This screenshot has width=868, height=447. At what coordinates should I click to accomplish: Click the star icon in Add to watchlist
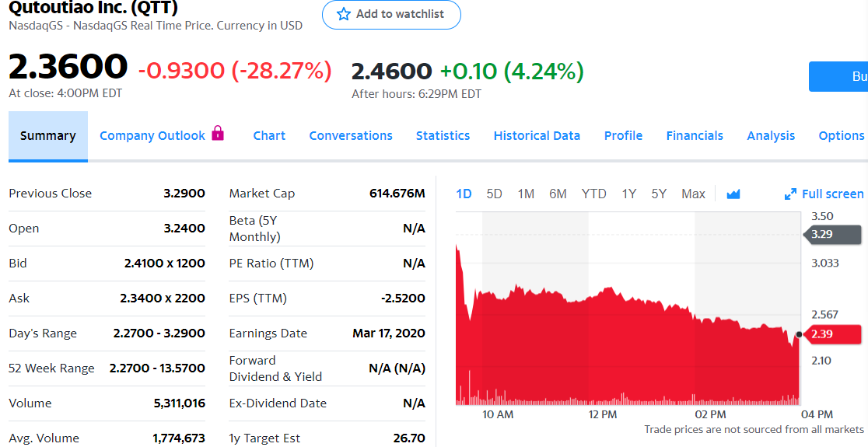tap(343, 14)
